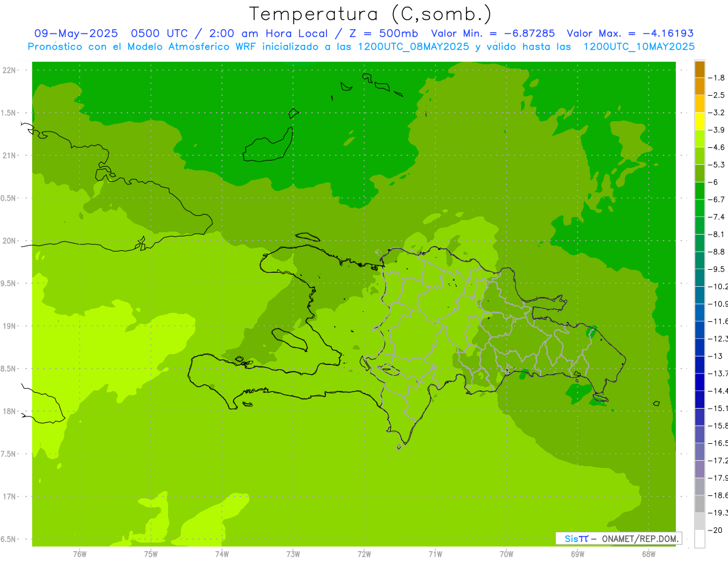The height and width of the screenshot is (562, 728).
Task: Select the purple swatch between -17.2 and -17.9
Action: [x=699, y=469]
